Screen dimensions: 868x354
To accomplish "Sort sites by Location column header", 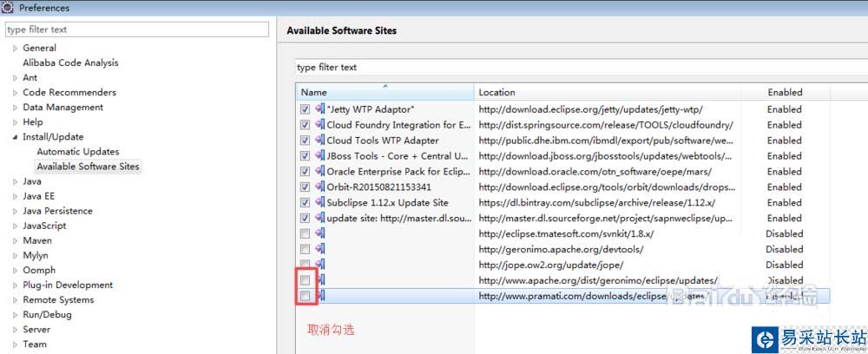I will pyautogui.click(x=618, y=92).
